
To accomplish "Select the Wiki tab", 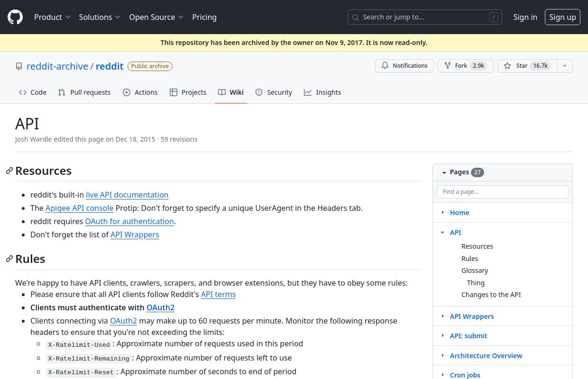I will (231, 92).
